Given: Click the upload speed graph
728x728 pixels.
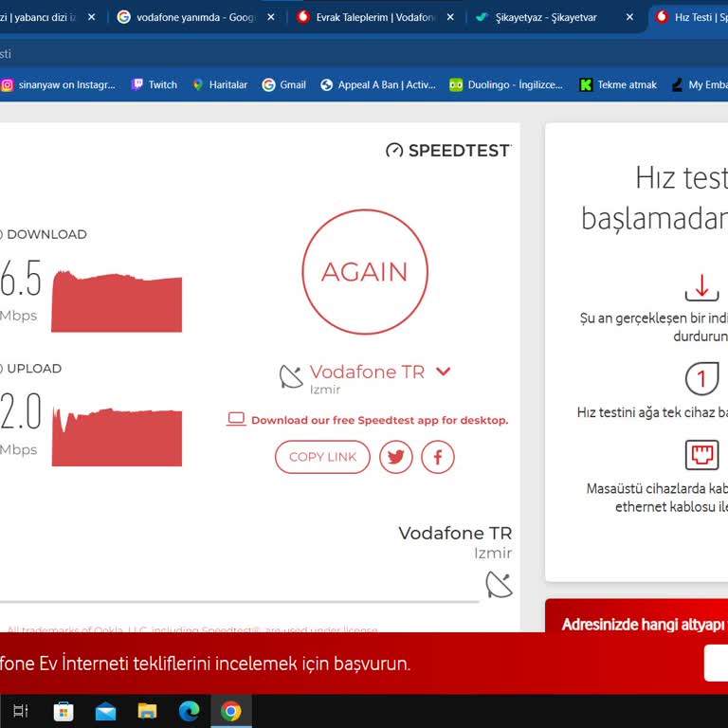Looking at the screenshot, I should [x=117, y=436].
